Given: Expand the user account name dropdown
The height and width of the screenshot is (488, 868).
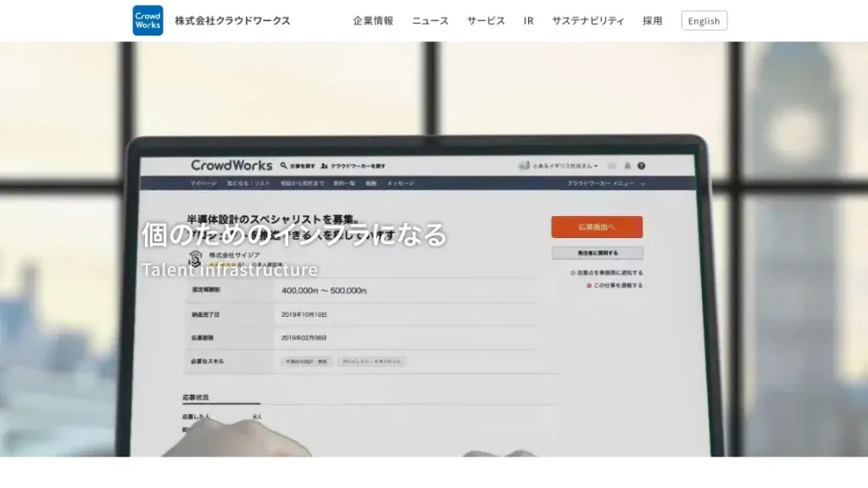Looking at the screenshot, I should (x=559, y=166).
